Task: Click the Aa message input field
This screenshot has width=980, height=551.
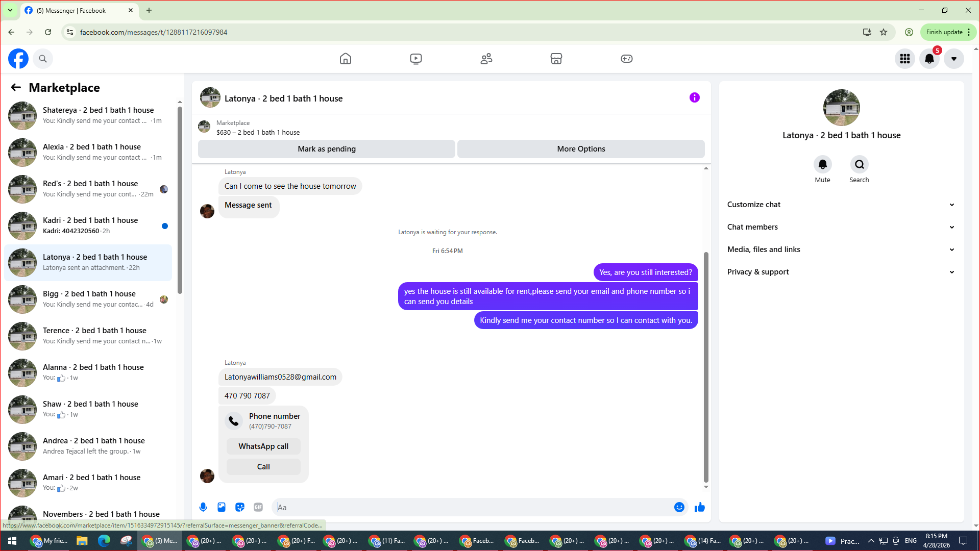Action: (x=472, y=507)
